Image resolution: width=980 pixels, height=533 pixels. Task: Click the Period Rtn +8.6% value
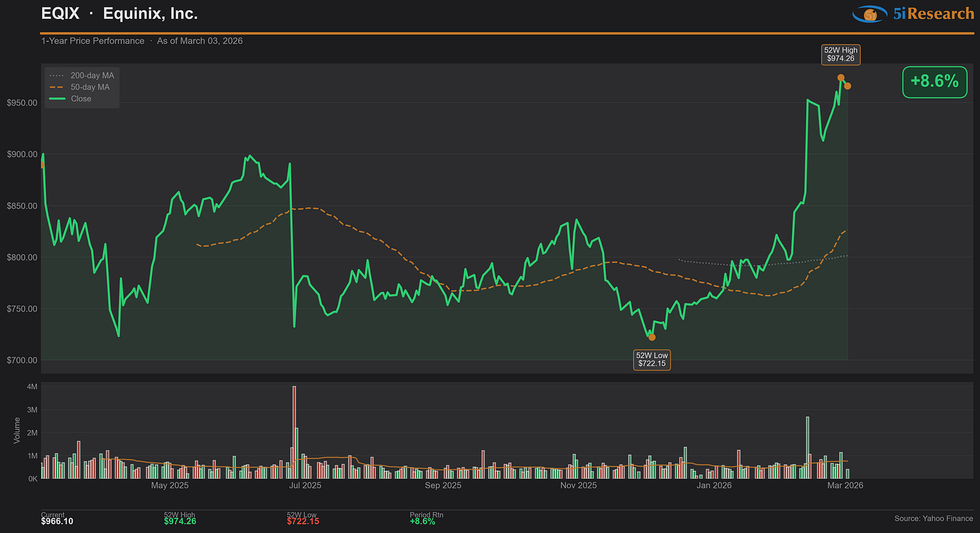pyautogui.click(x=423, y=521)
